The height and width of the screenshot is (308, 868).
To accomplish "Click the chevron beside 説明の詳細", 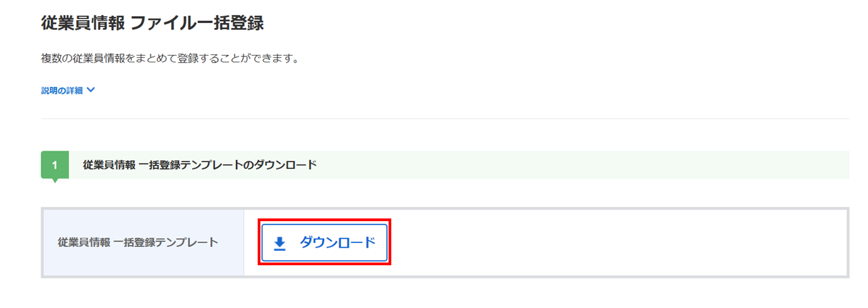I will (x=91, y=90).
